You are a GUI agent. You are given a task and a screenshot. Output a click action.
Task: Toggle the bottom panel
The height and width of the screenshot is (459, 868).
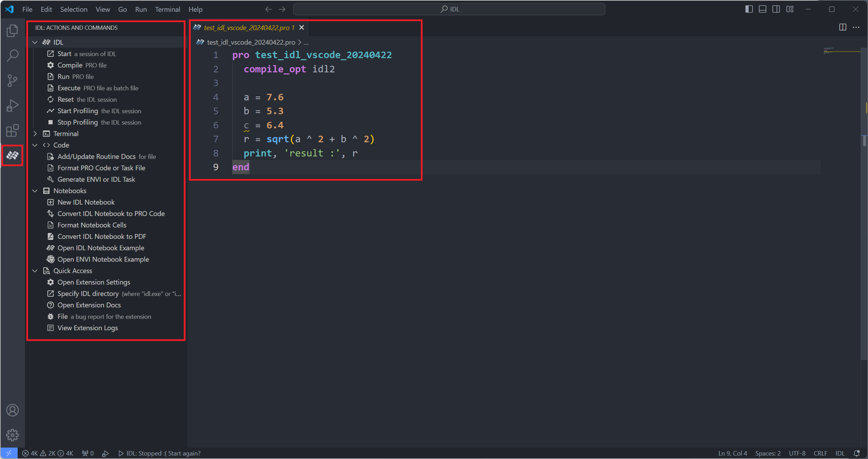point(762,9)
